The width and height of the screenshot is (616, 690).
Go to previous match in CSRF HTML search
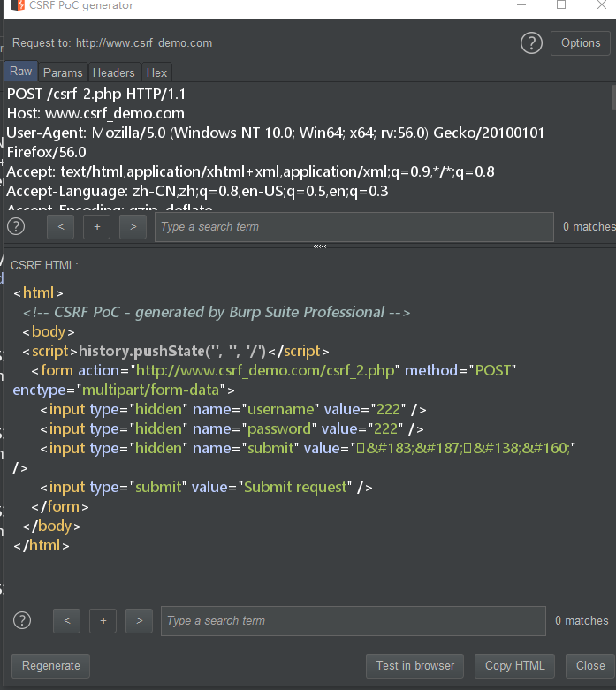point(67,621)
